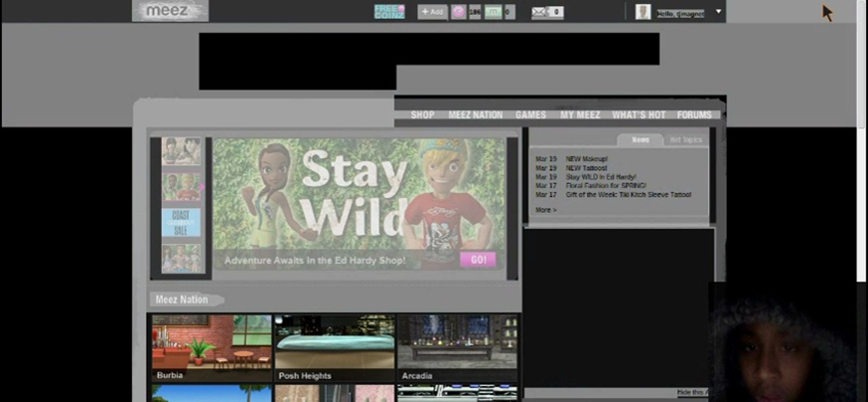Screen dimensions: 868x402
Task: Open the Hello username menu
Action: tap(680, 14)
